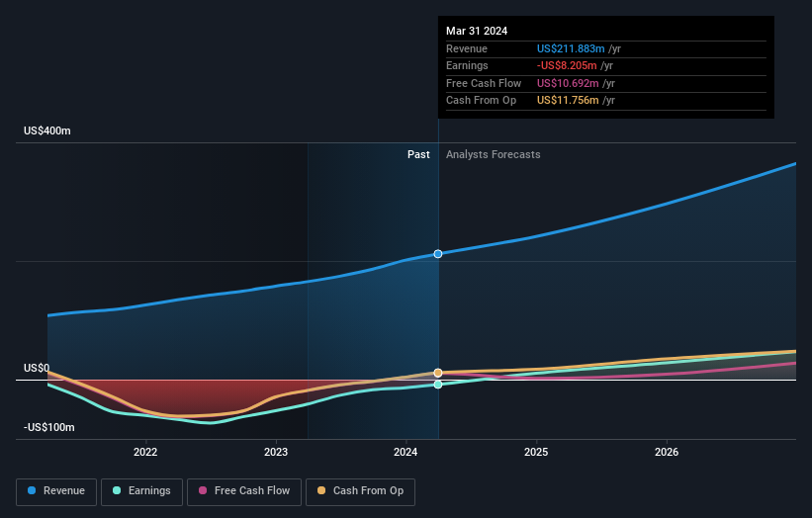Click the -US$100m y-axis label
Screen dimensions: 812x518
(49, 427)
